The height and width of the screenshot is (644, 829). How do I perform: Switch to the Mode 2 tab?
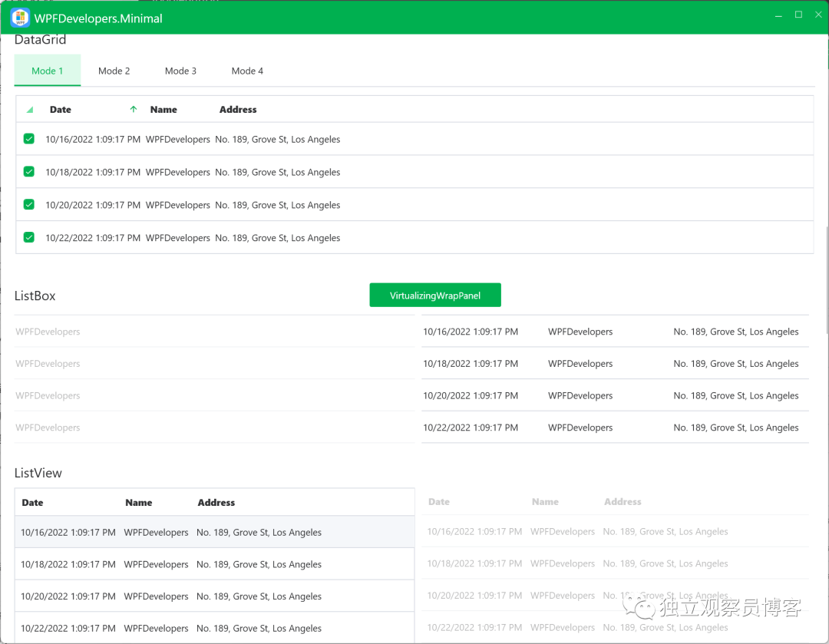(114, 71)
